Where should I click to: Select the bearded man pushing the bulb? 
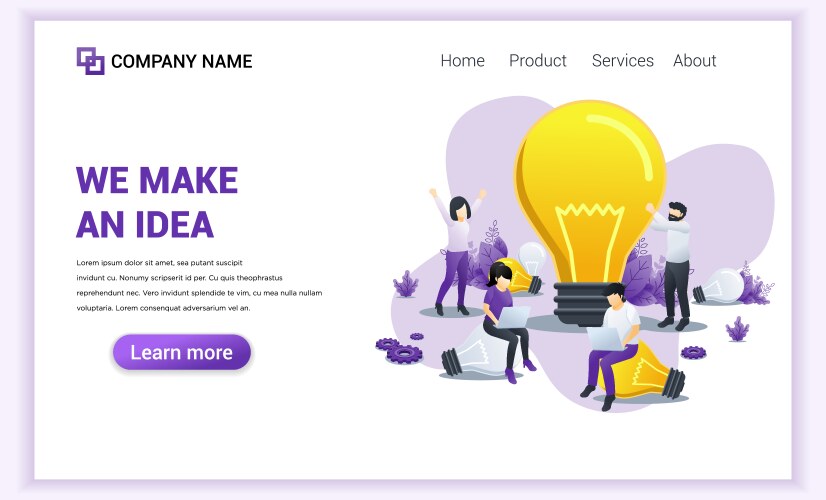pyautogui.click(x=671, y=265)
